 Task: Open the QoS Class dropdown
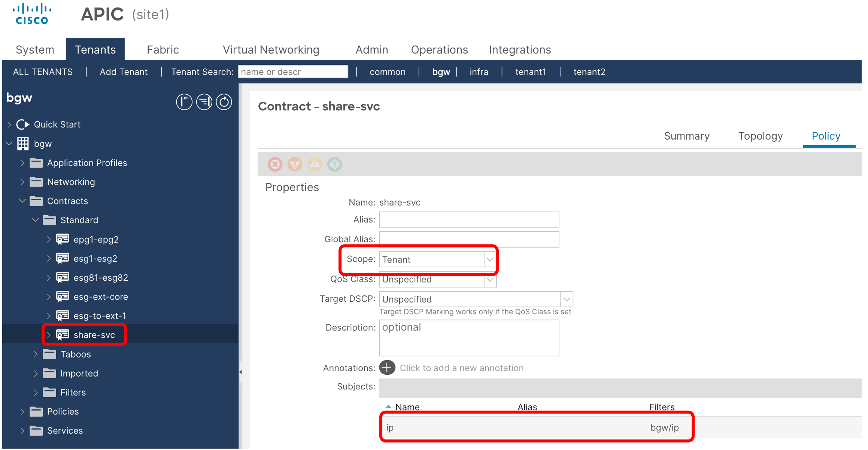(x=489, y=279)
